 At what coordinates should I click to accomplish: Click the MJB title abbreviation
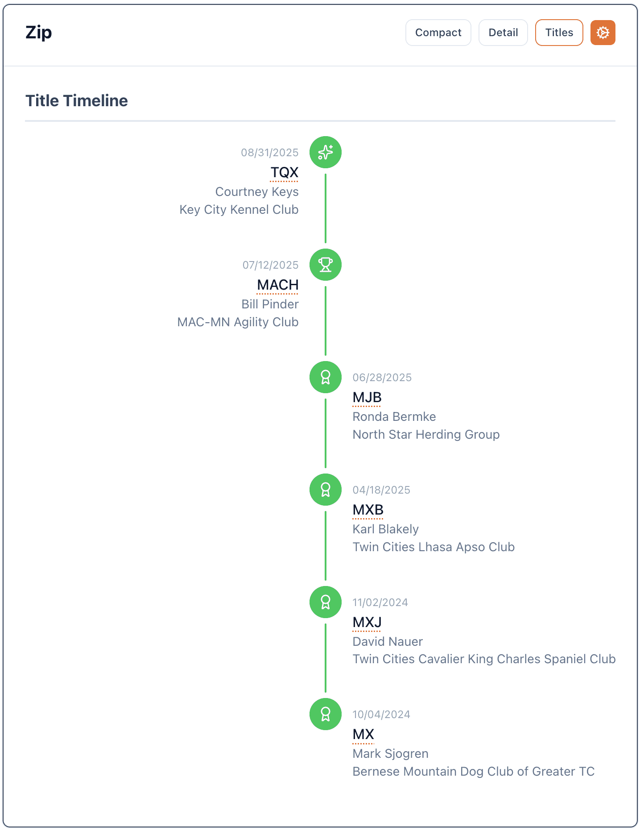(367, 397)
